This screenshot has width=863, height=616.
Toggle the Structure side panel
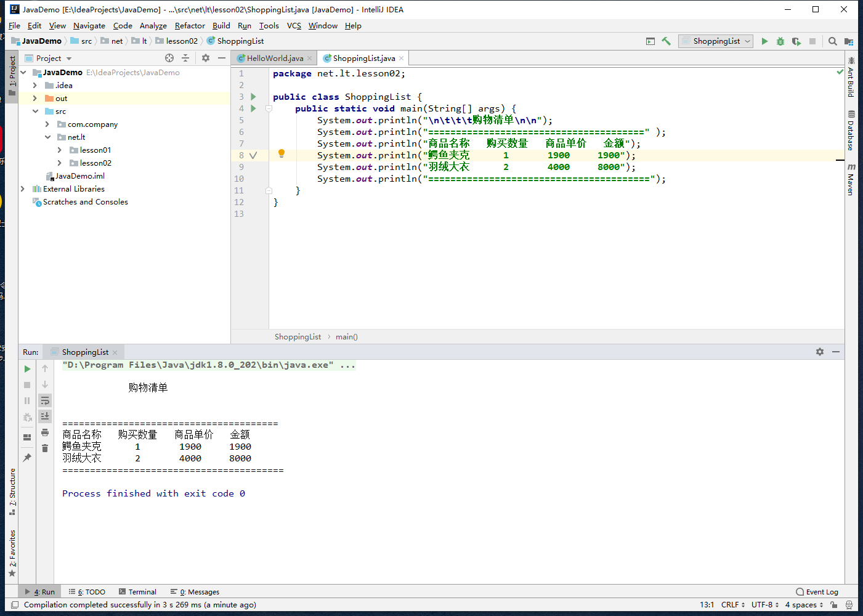coord(12,492)
